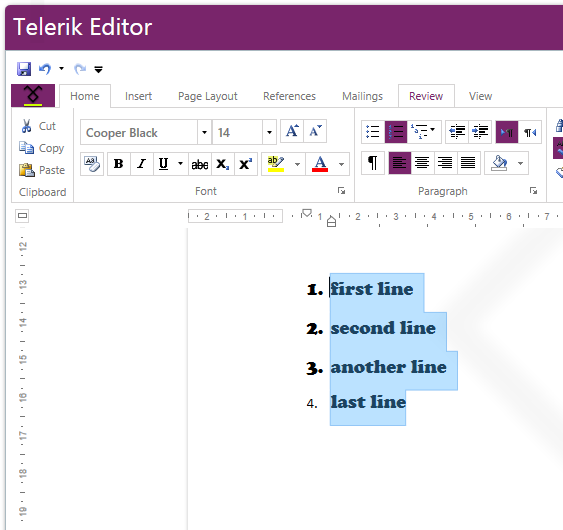This screenshot has height=530, width=563.
Task: Click the Redo arrow icon
Action: point(80,69)
